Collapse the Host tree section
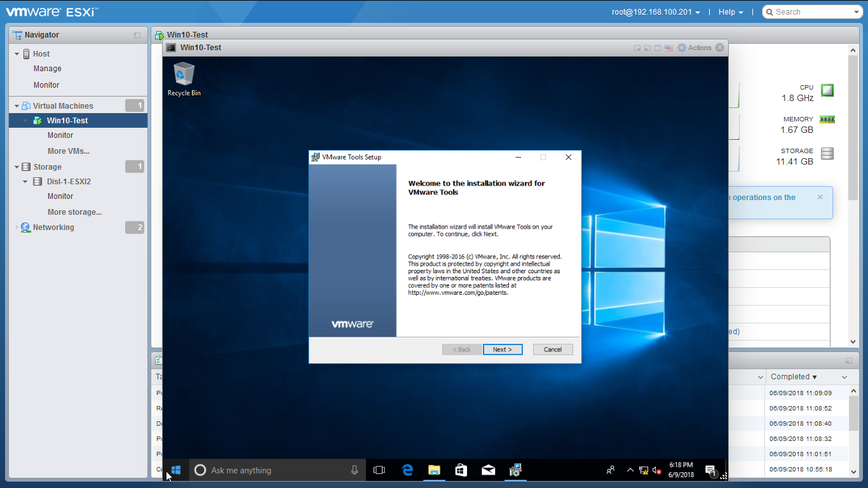 tap(17, 54)
